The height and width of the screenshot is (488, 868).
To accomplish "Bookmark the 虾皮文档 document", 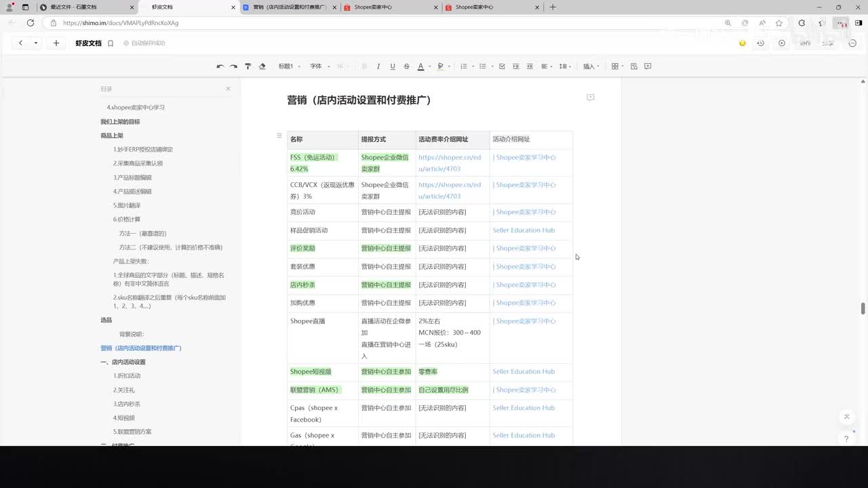I will point(111,43).
